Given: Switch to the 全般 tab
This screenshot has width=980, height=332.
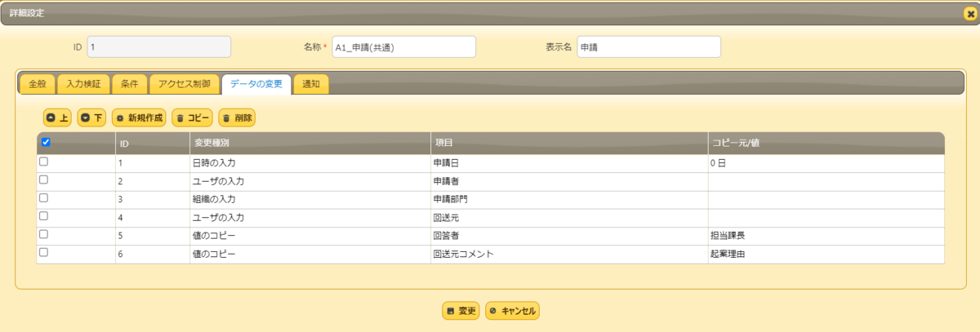Looking at the screenshot, I should click(38, 84).
